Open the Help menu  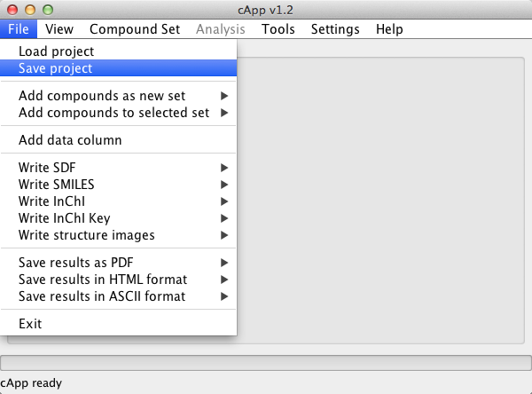[389, 29]
